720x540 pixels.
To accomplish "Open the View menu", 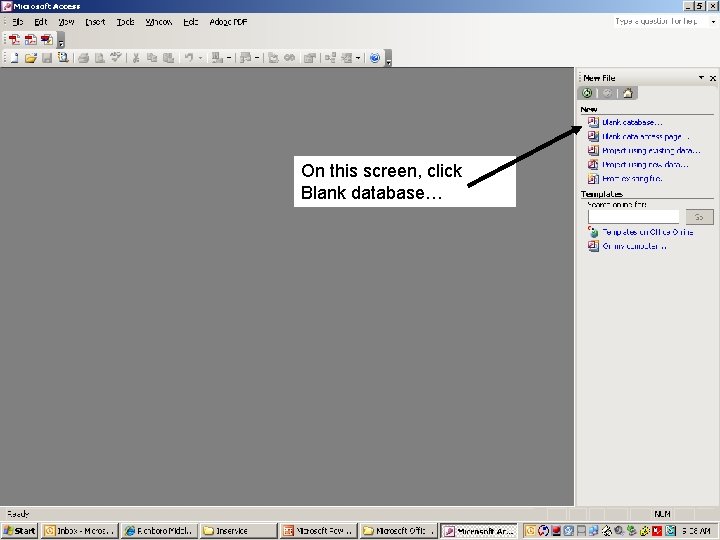I will tap(66, 22).
